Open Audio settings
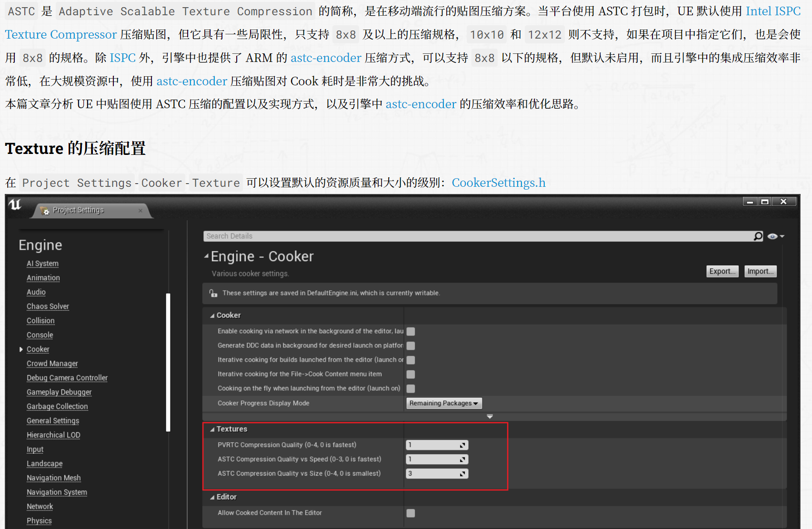The height and width of the screenshot is (529, 812). click(36, 292)
